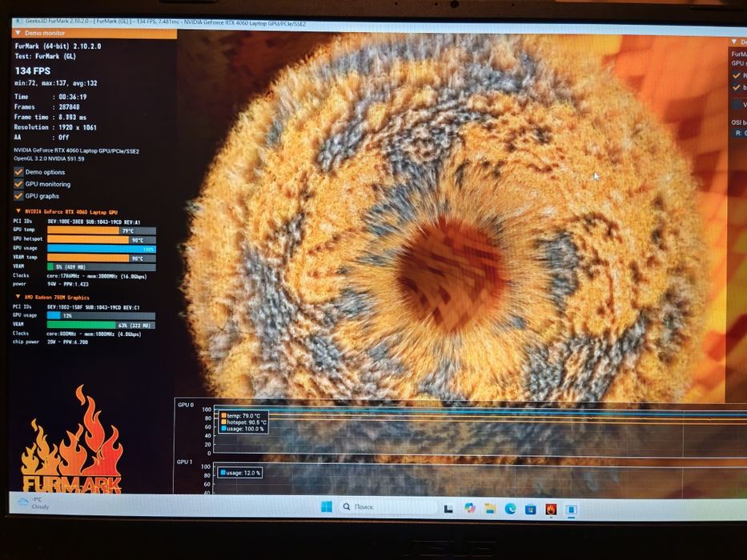747x560 pixels.
Task: Switch to the active blue taskbar app
Action: pos(571,510)
